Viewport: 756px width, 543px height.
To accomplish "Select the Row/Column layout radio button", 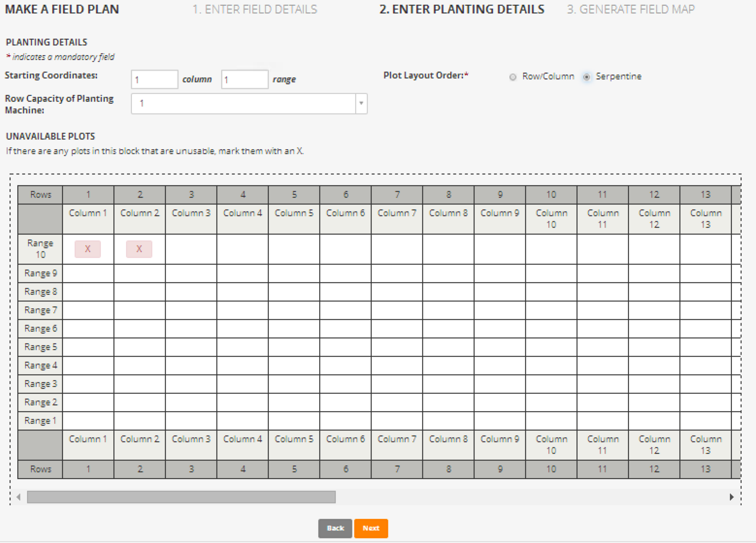I will (513, 77).
